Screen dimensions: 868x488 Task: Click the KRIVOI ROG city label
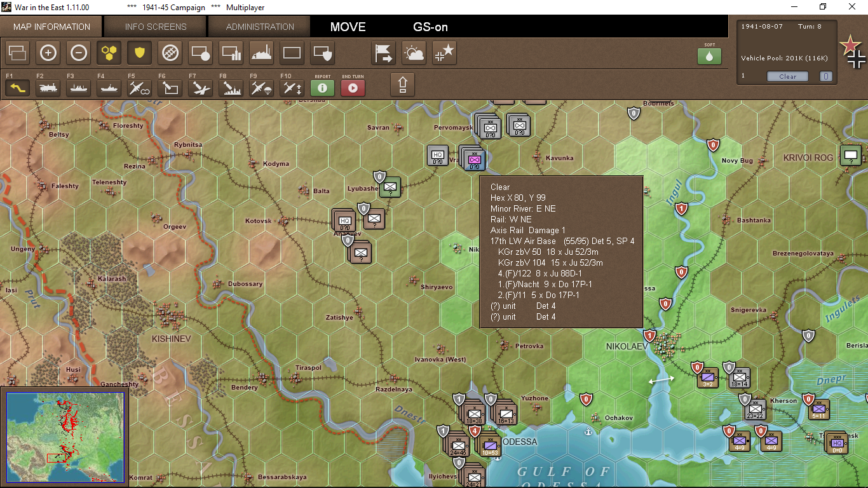(x=808, y=158)
